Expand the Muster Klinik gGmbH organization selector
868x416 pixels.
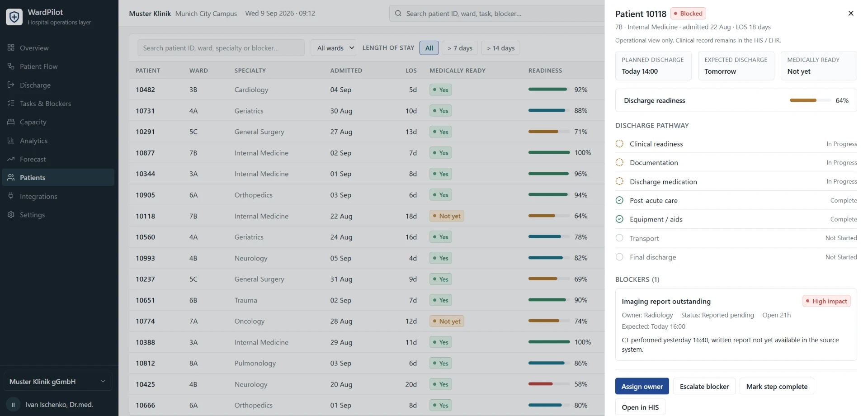(x=58, y=382)
